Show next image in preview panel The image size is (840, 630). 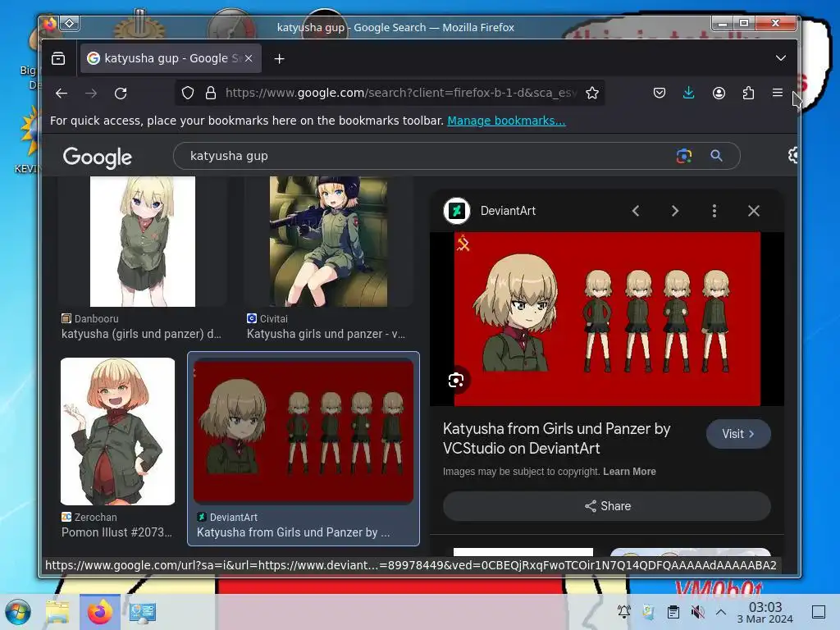point(675,211)
